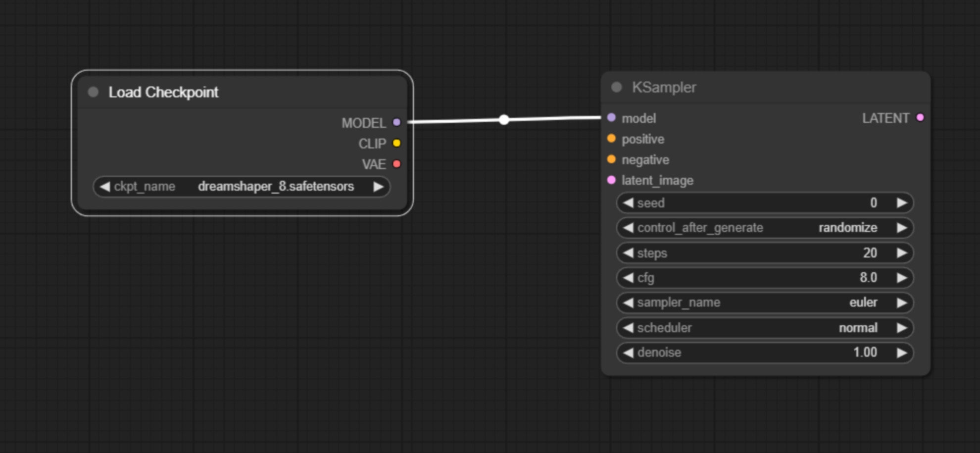Increase steps with the right arrow
The width and height of the screenshot is (980, 453).
click(901, 253)
